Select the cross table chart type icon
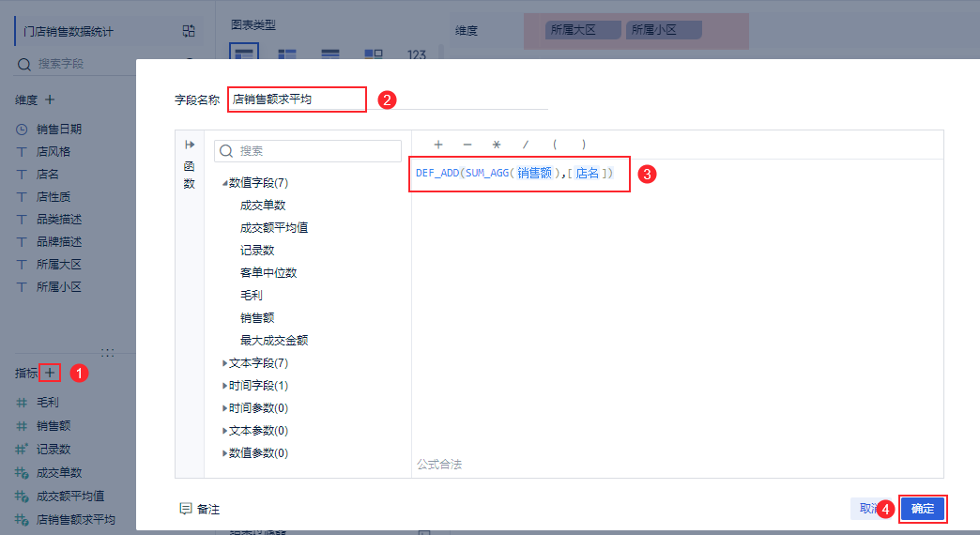 287,54
